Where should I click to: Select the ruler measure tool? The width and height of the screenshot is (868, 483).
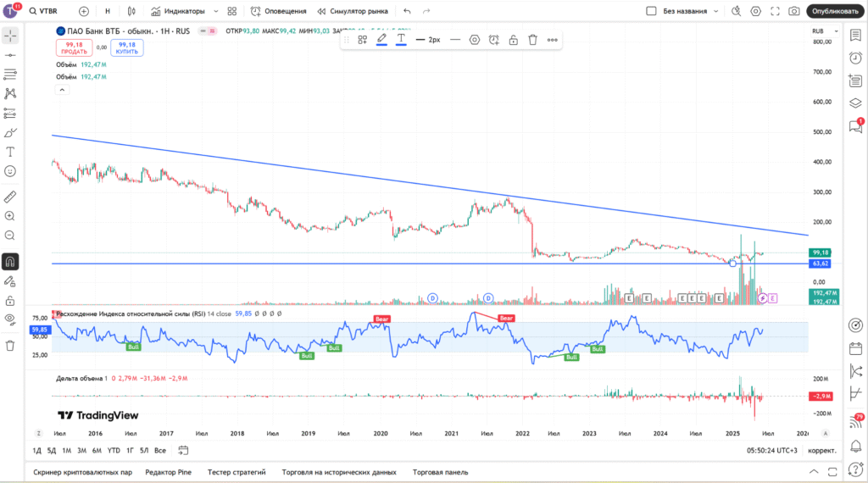coord(10,197)
